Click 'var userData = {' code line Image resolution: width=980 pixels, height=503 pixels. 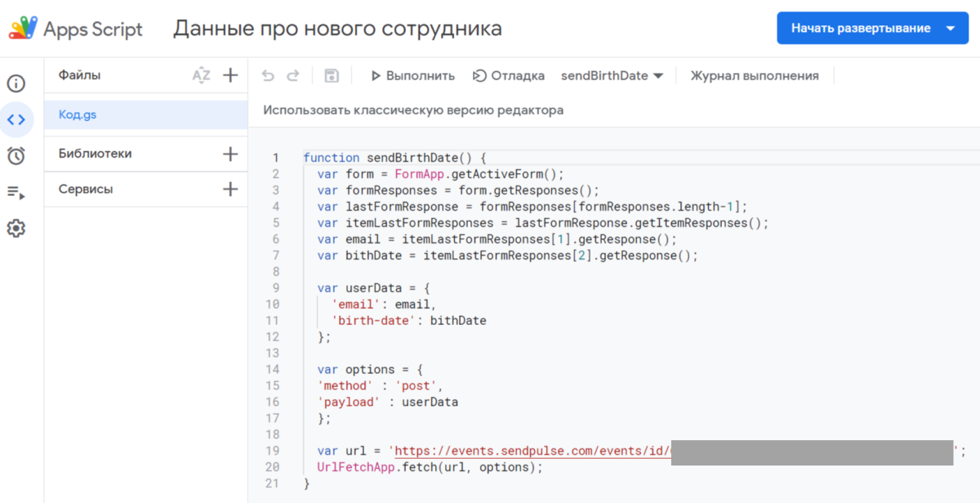click(373, 288)
